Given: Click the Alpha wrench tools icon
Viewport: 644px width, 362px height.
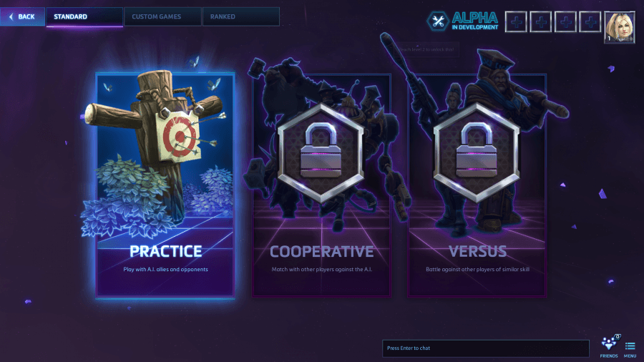Looking at the screenshot, I should point(437,21).
